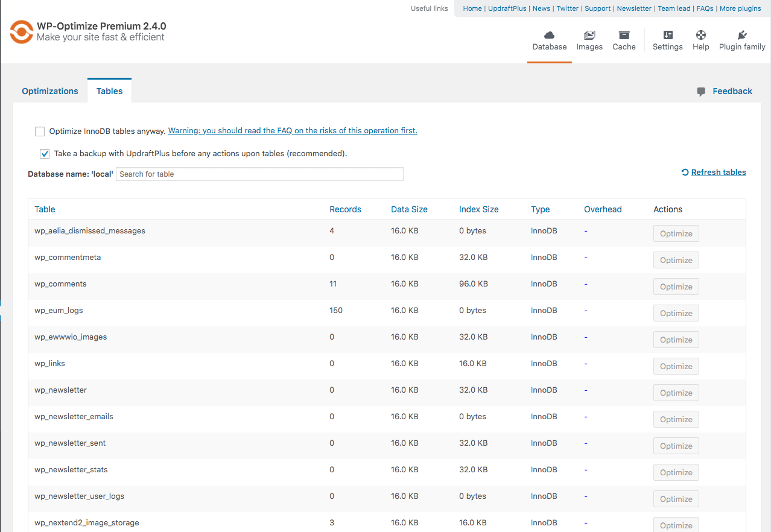Open the FAQs link at top right
The height and width of the screenshot is (532, 771).
[705, 8]
